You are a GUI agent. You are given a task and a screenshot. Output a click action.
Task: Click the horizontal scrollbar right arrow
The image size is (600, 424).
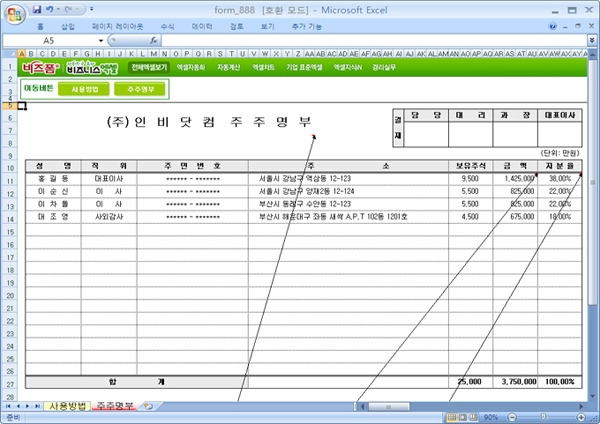581,406
